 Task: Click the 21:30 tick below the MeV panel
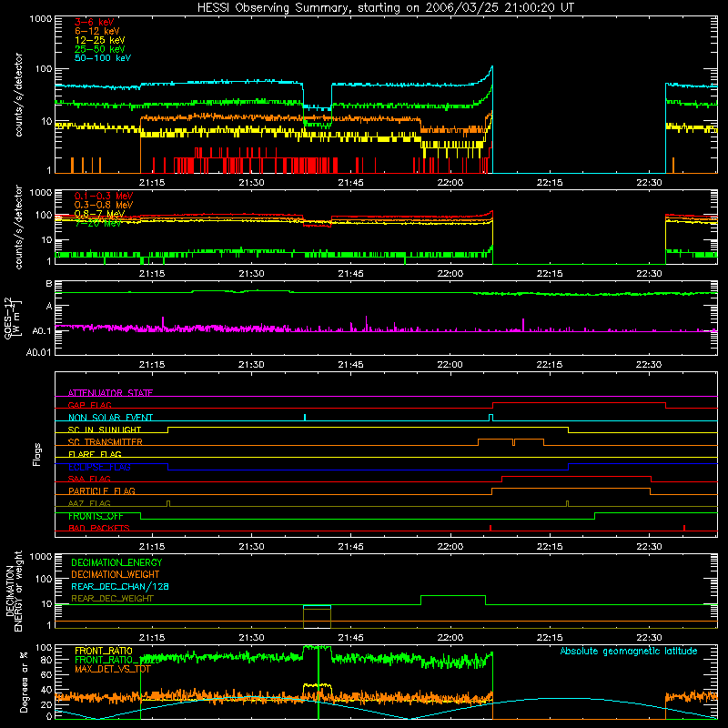[251, 274]
